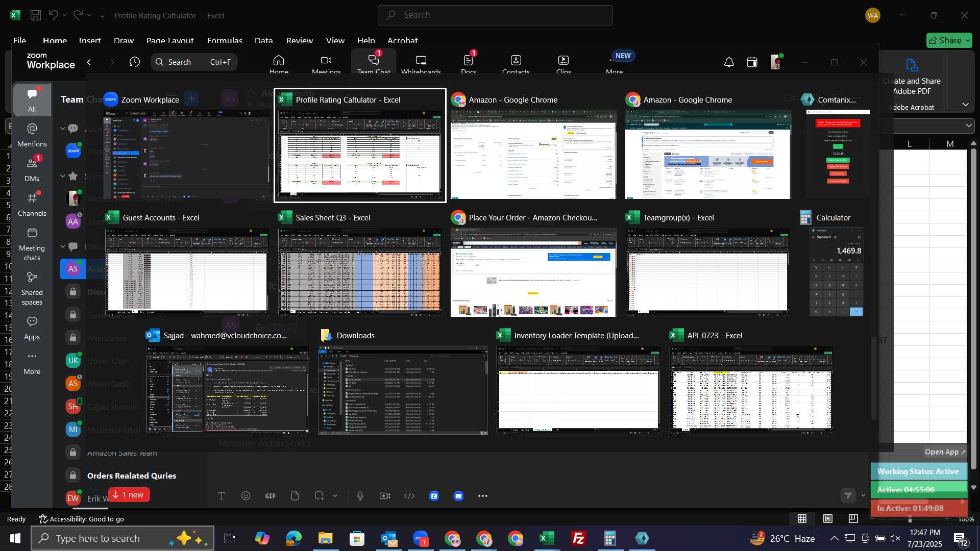
Task: Open DMs in Zoom sidebar
Action: point(32,169)
